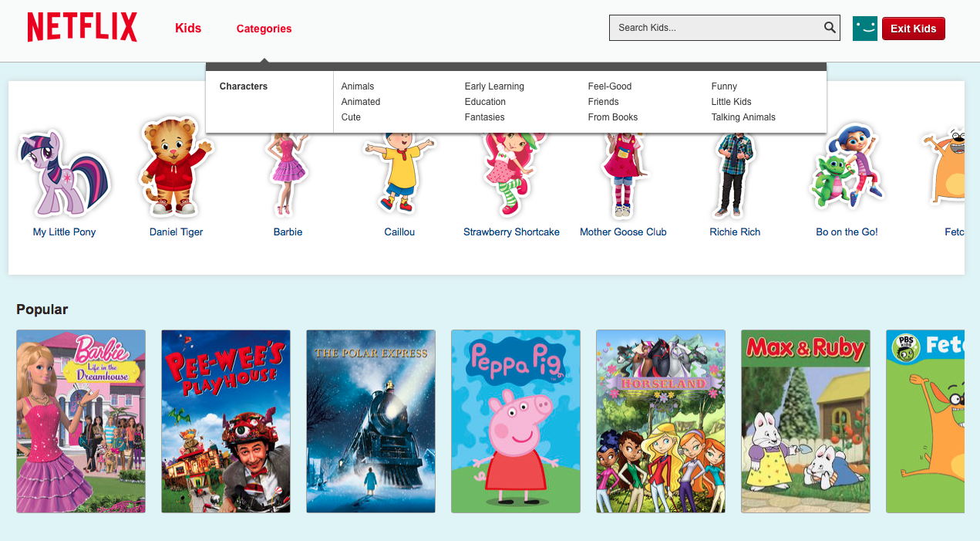The width and height of the screenshot is (980, 541).
Task: Select Animals from the categories menu
Action: point(358,86)
